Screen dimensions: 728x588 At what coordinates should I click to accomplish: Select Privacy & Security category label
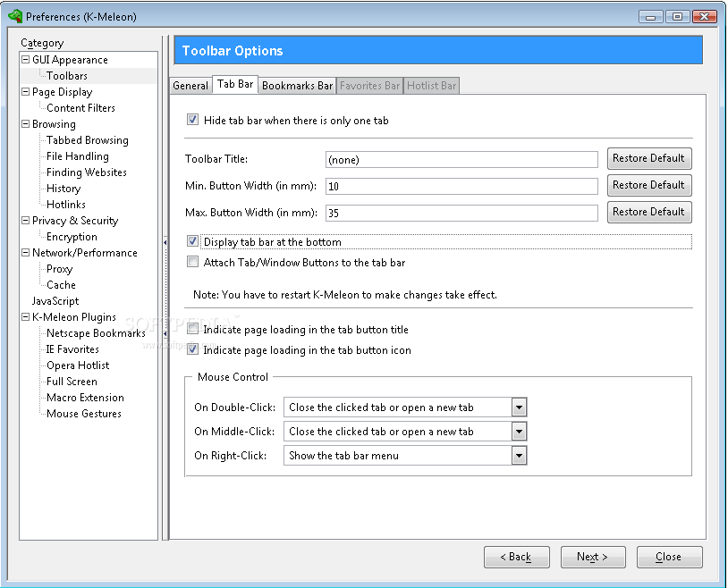75,221
